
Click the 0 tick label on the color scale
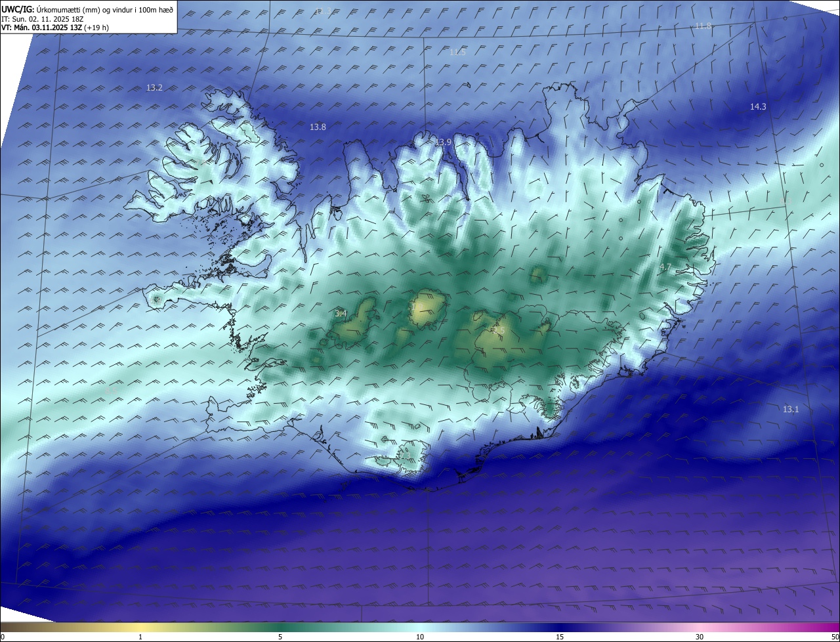(x=3, y=637)
